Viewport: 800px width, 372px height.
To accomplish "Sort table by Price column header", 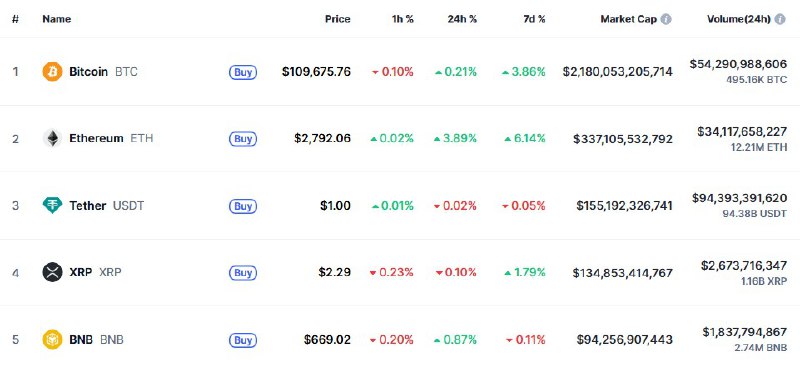I will tap(338, 19).
